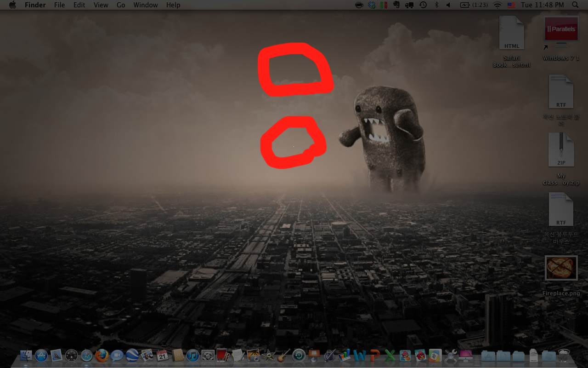Open Time Machine menu bar status
Screen dimensions: 588x368
pos(423,5)
